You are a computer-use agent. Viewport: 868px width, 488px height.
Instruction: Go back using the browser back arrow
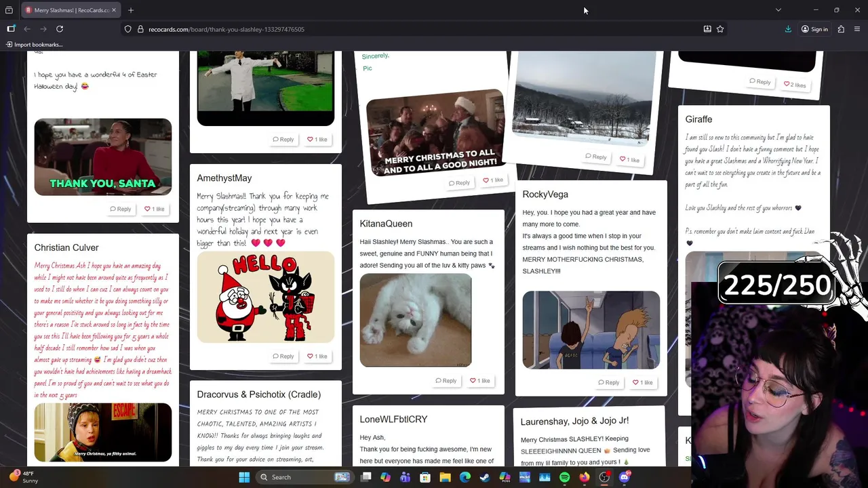27,29
